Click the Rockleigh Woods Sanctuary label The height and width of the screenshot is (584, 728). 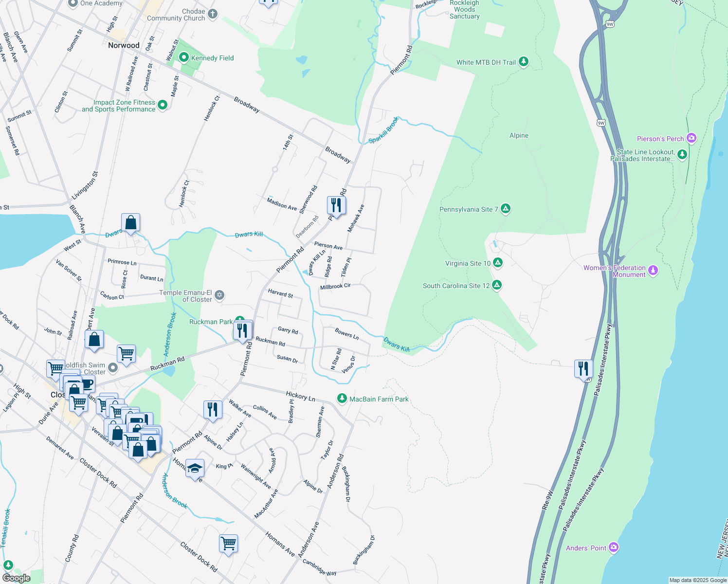click(x=465, y=10)
